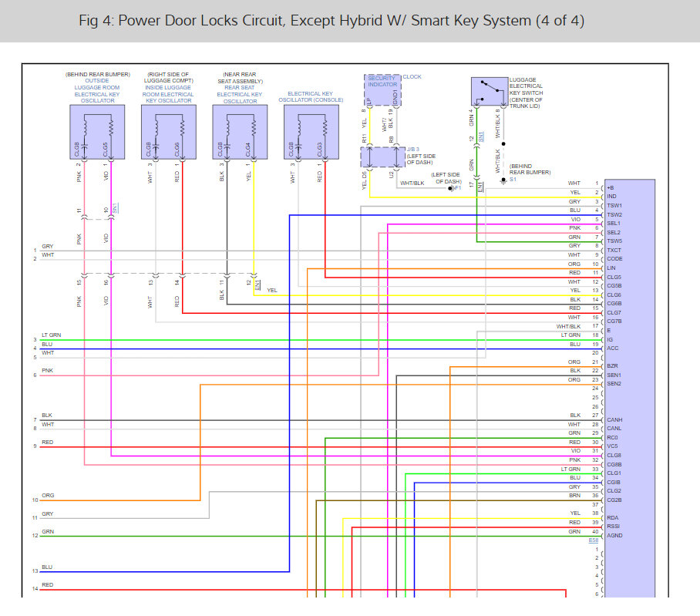Select the Inside Luggage Room oscillator box
The height and width of the screenshot is (616, 700).
click(169, 132)
